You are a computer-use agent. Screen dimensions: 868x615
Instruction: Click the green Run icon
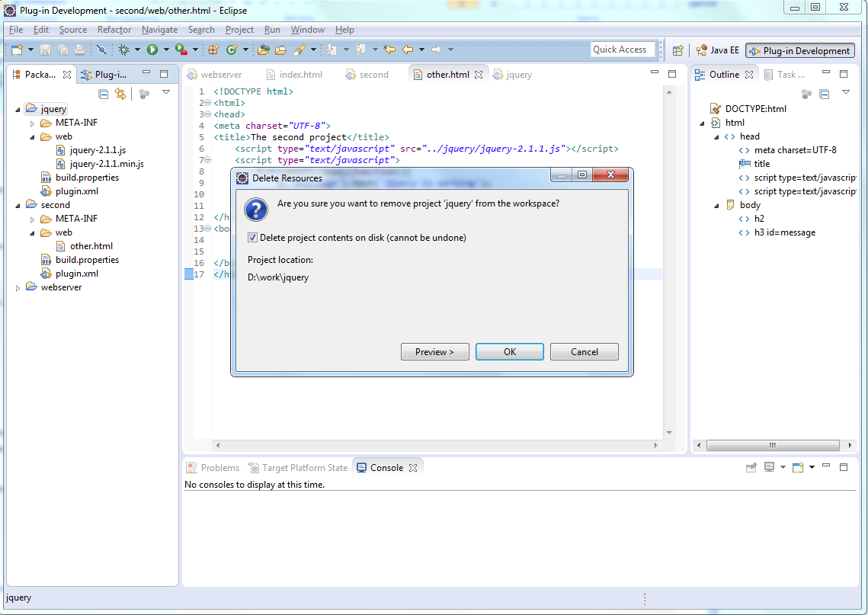point(152,50)
